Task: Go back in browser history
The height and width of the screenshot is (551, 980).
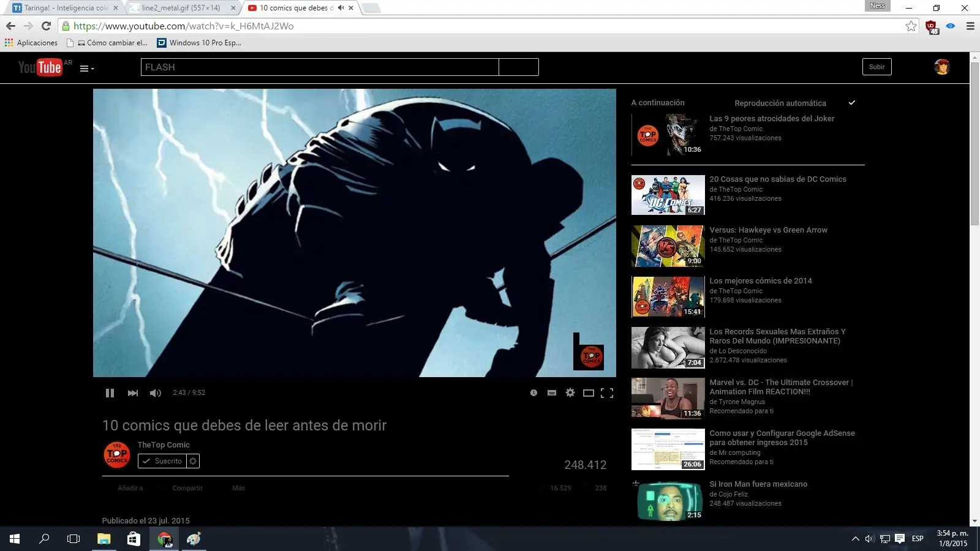Action: click(x=10, y=26)
